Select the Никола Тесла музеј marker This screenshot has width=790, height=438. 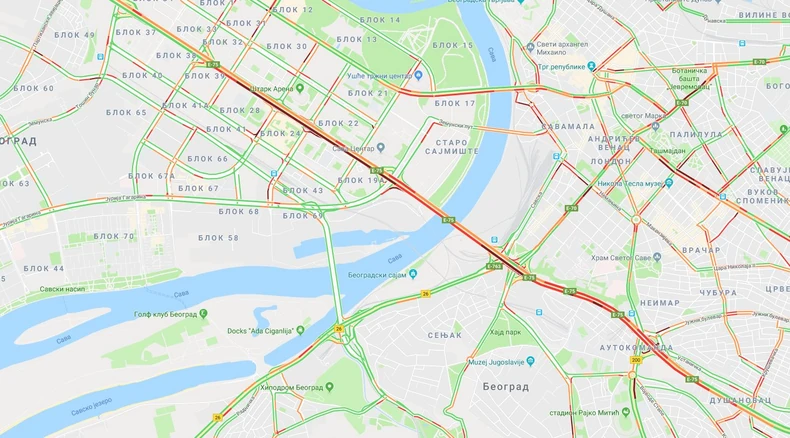669,183
